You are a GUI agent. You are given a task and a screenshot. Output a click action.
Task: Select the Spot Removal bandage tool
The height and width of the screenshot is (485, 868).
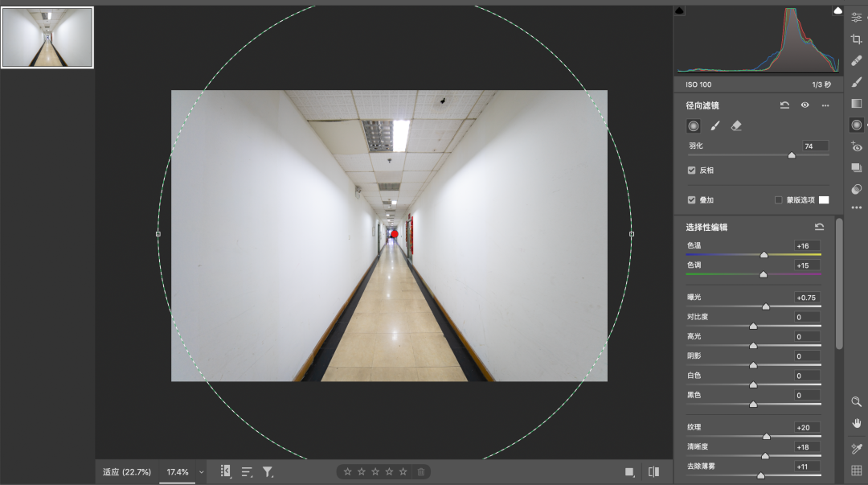coord(857,61)
